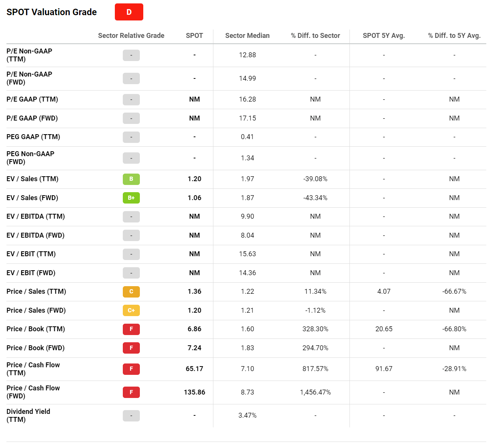
Task: Click the Sector Relative Grade column header
Action: (x=131, y=36)
